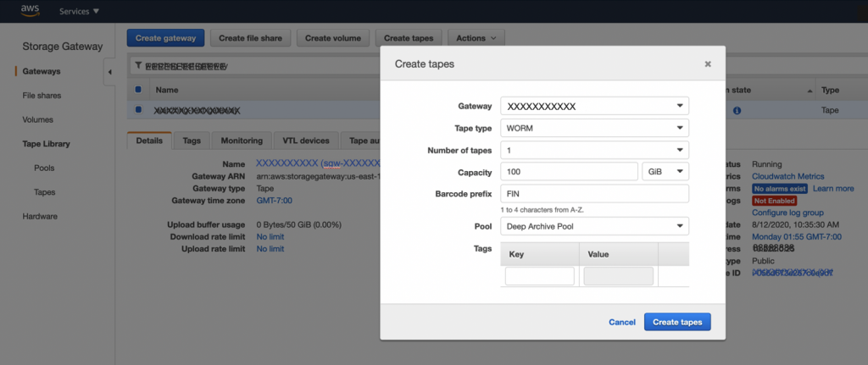Viewport: 868px width, 365px height.
Task: Click the Create volume button
Action: click(332, 38)
